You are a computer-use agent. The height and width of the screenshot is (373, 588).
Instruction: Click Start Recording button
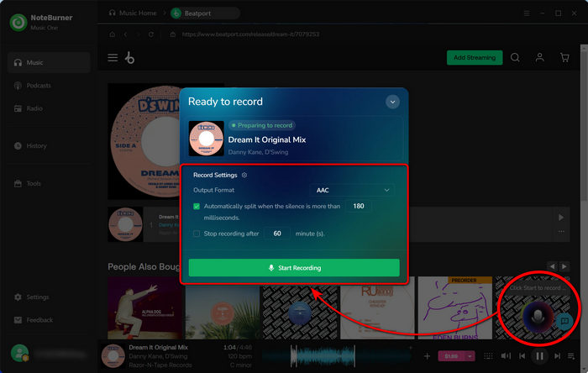tap(294, 268)
